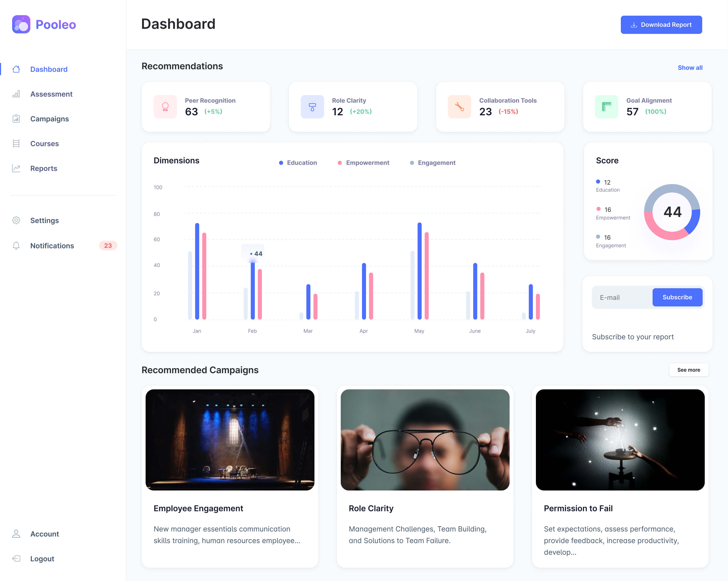
Task: Select Logout in the sidebar
Action: [x=42, y=559]
